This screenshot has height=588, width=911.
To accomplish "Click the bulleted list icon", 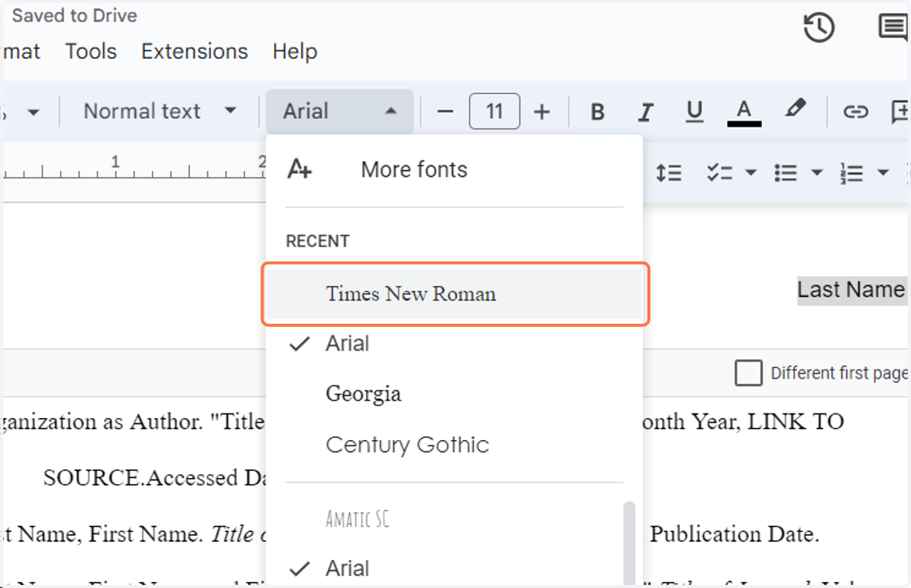I will coord(785,173).
